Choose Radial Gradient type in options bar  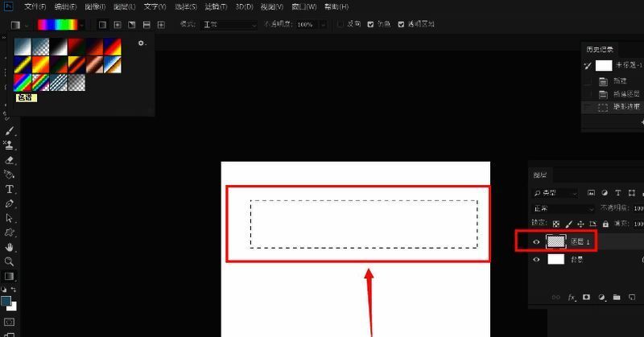pos(117,25)
